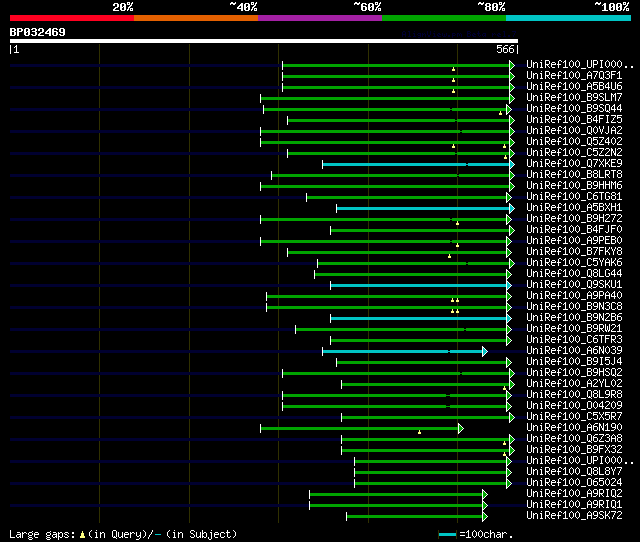This screenshot has height=542, width=640.
Task: Select the UniRef100_A9PA40 label
Action: click(574, 296)
